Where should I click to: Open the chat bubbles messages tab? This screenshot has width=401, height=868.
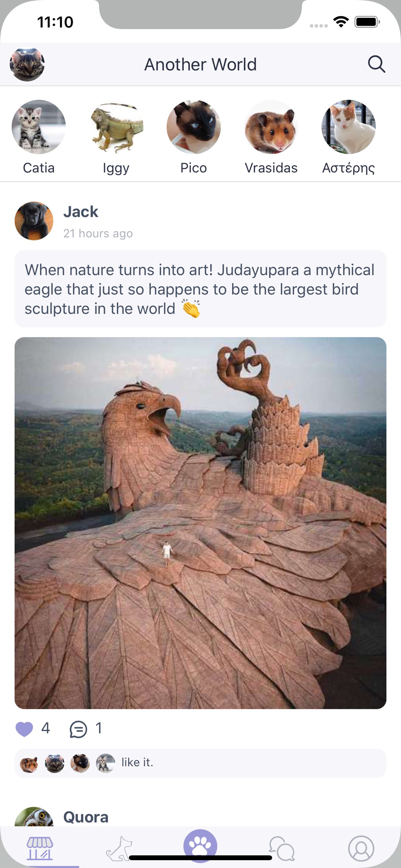coord(282,848)
